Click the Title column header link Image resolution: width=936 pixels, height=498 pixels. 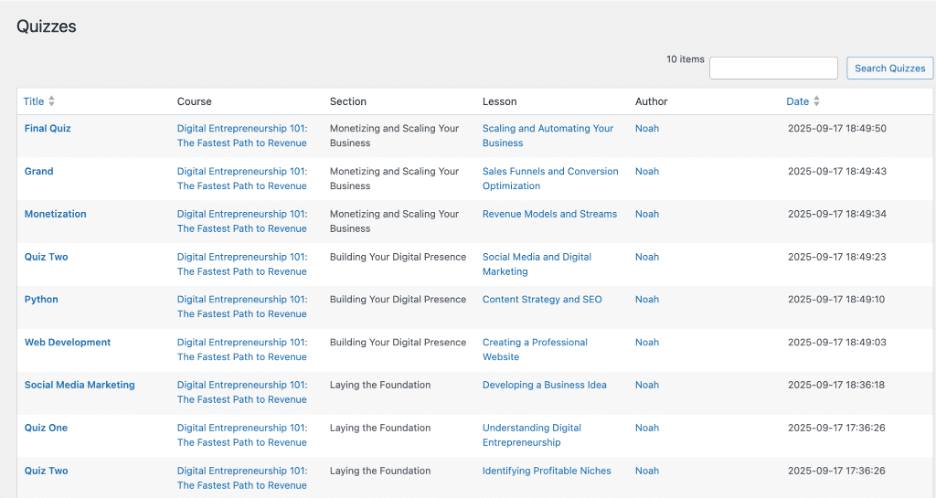(x=33, y=102)
